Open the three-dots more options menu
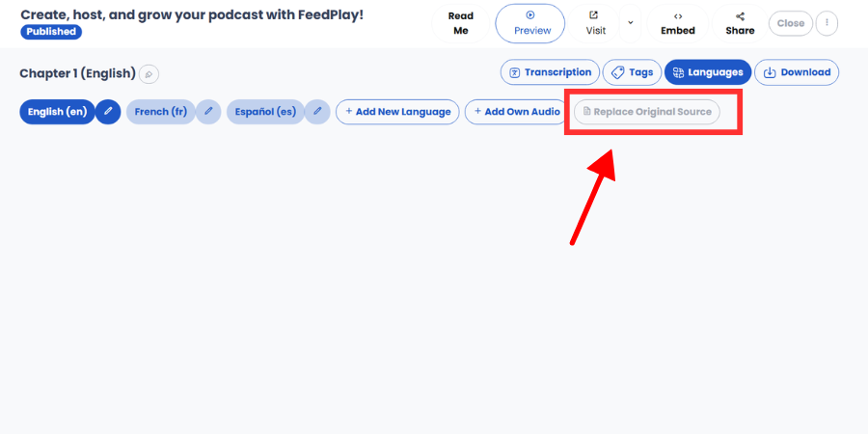The image size is (868, 434). [x=827, y=23]
